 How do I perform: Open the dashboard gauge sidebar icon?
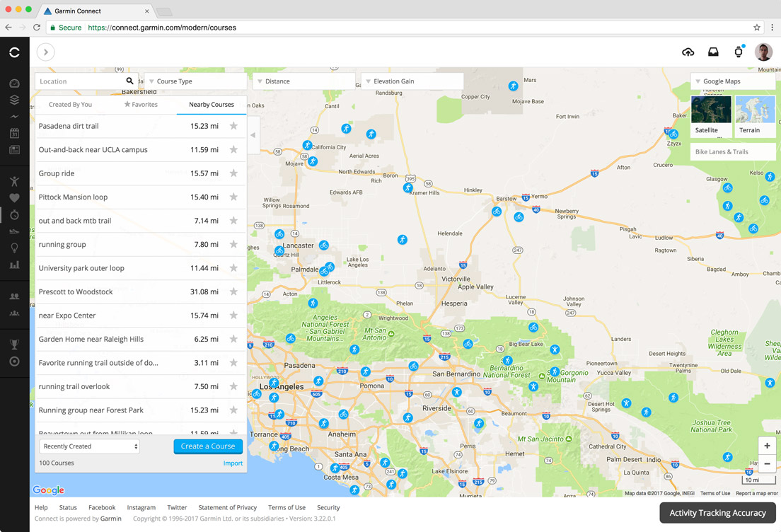point(14,83)
